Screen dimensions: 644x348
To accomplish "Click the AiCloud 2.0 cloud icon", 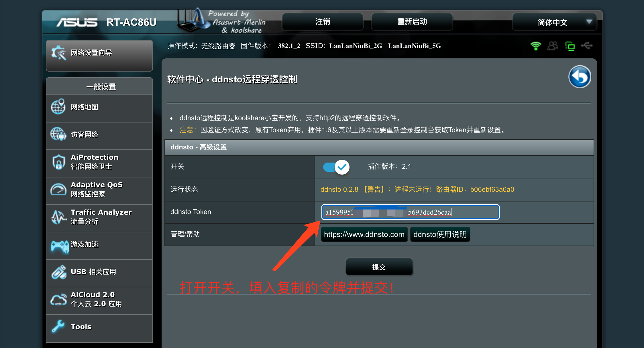I will tap(59, 300).
